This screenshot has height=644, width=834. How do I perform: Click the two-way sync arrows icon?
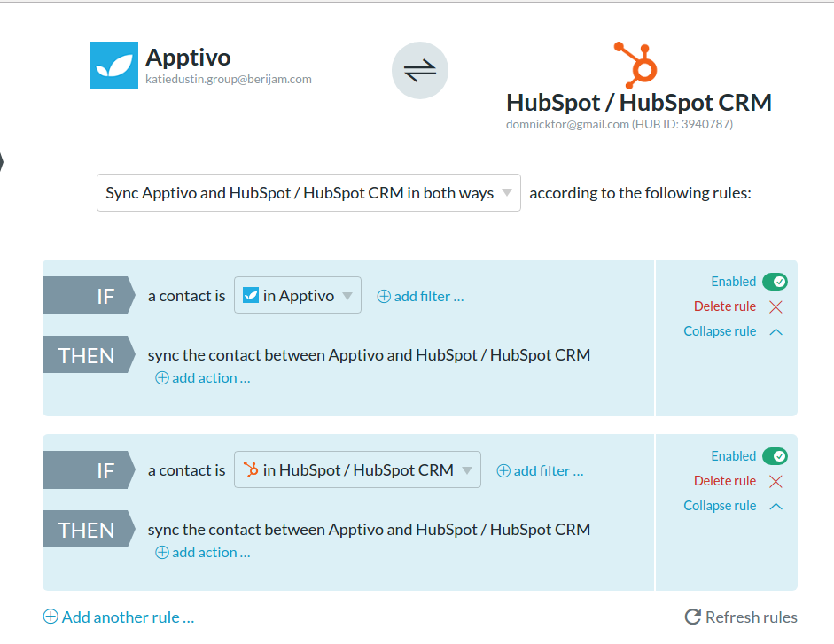[420, 70]
